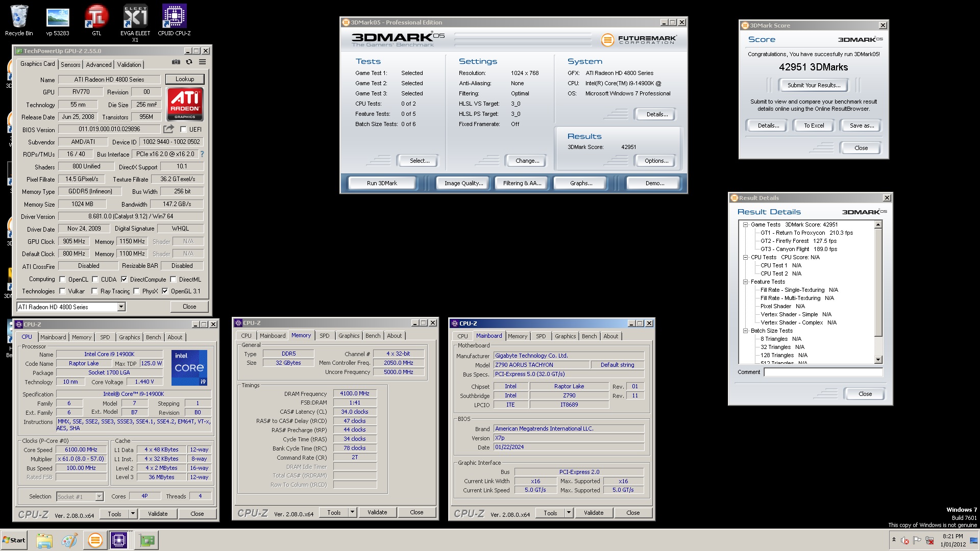Click the Graphs button in 3DMark05

click(581, 183)
